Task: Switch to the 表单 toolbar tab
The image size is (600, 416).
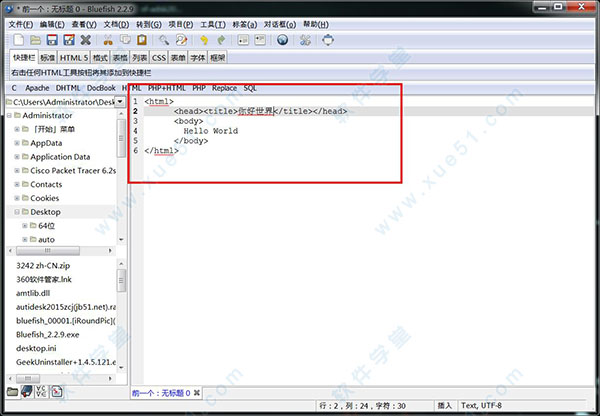Action: [x=178, y=58]
